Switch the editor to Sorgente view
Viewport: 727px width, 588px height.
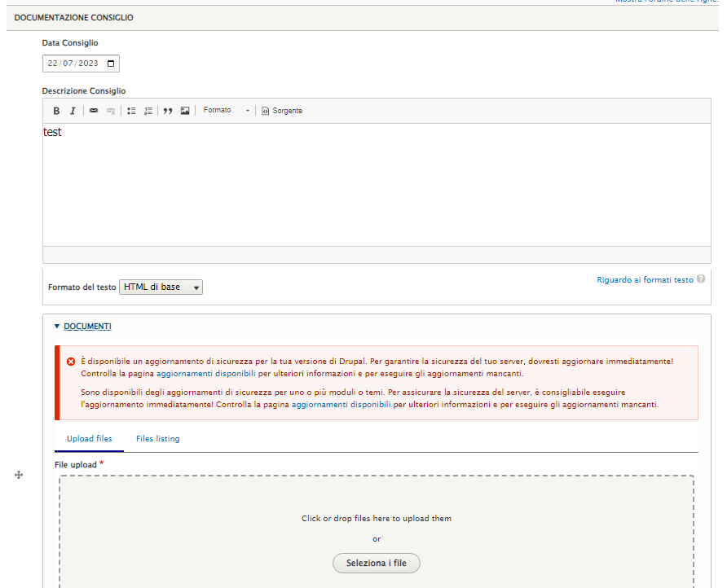click(x=282, y=111)
